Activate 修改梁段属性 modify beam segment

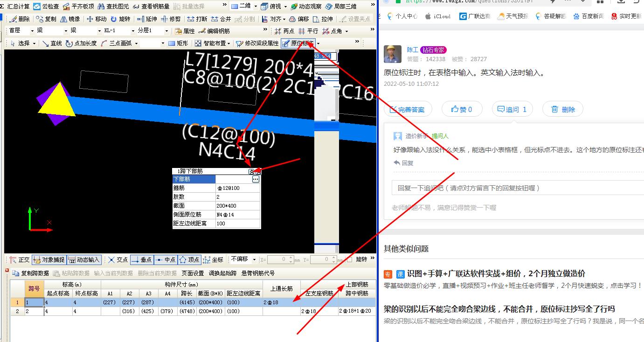(257, 43)
